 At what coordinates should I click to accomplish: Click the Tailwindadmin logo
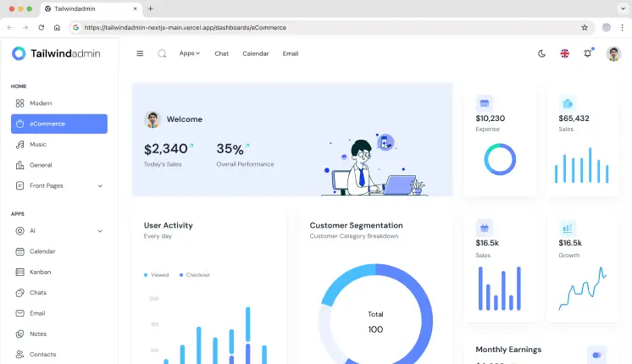coord(56,53)
